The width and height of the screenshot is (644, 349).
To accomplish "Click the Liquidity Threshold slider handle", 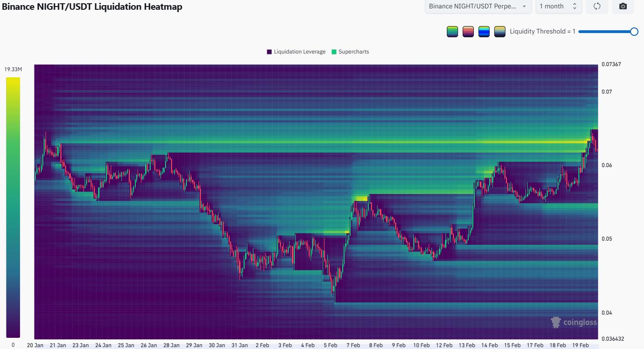I will click(635, 31).
